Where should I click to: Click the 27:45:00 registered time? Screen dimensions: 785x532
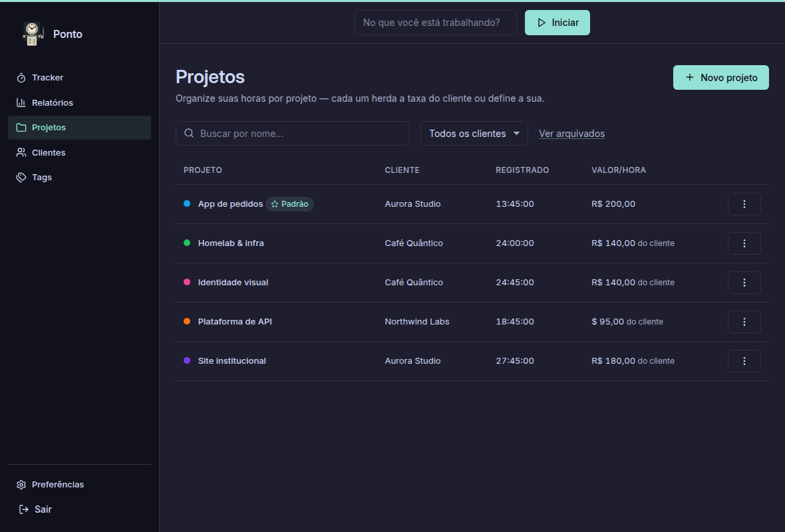click(515, 361)
